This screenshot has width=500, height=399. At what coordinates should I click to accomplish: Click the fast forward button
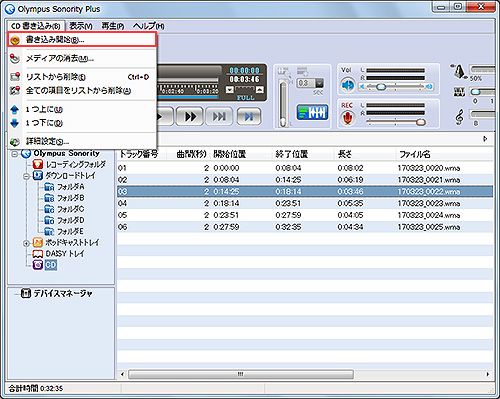[x=190, y=116]
